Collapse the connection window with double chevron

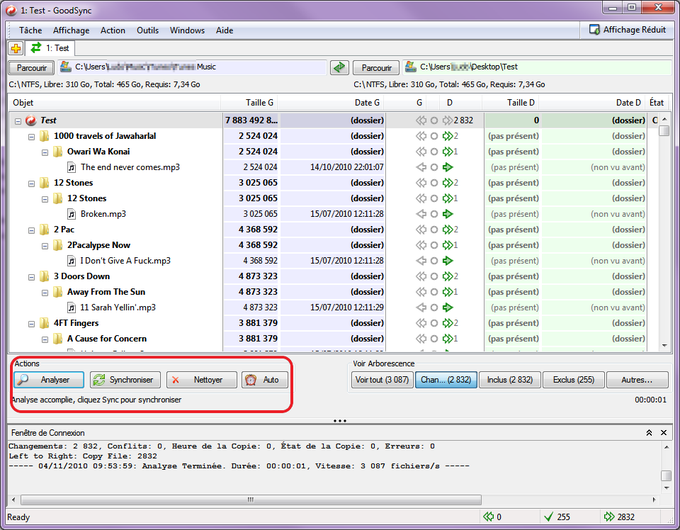[649, 432]
